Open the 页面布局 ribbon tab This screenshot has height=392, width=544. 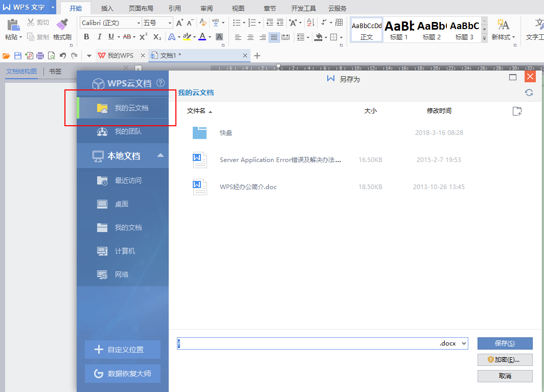tap(141, 8)
